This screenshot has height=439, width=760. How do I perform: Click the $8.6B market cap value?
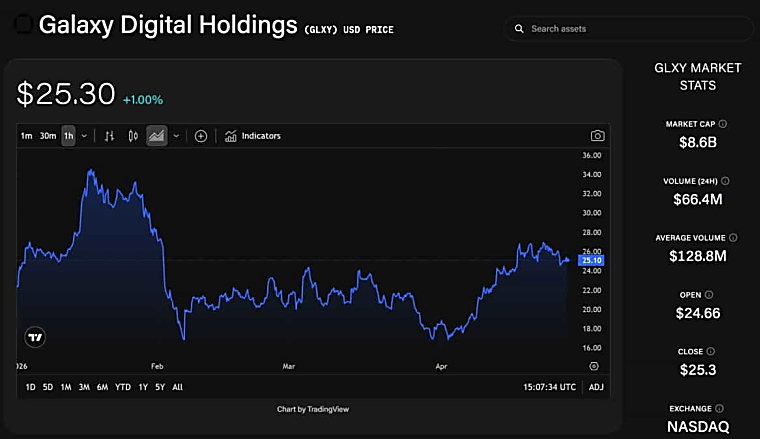[698, 142]
